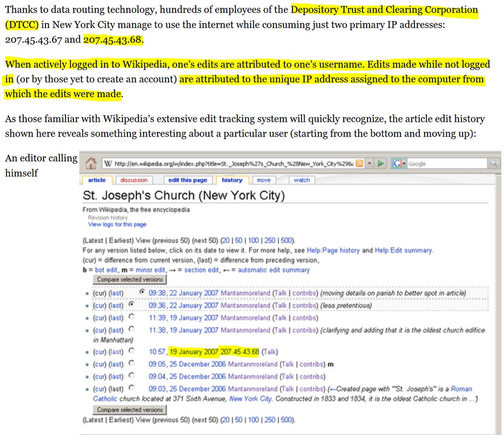Select radio button for 11:38, 19 January 2007 revision
Image resolution: width=504 pixels, height=435 pixels.
click(131, 329)
